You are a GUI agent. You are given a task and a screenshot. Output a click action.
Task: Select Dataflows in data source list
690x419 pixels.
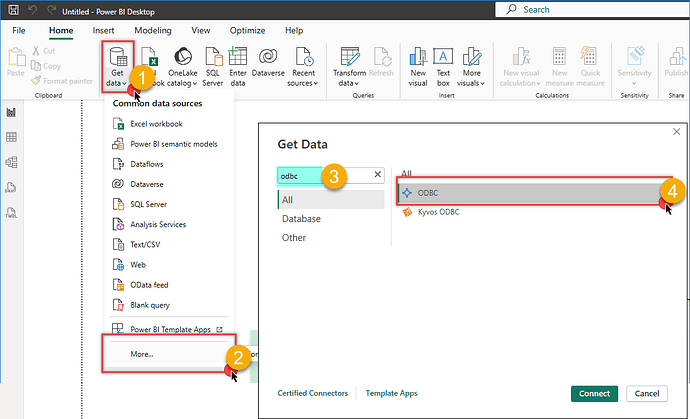point(169,164)
